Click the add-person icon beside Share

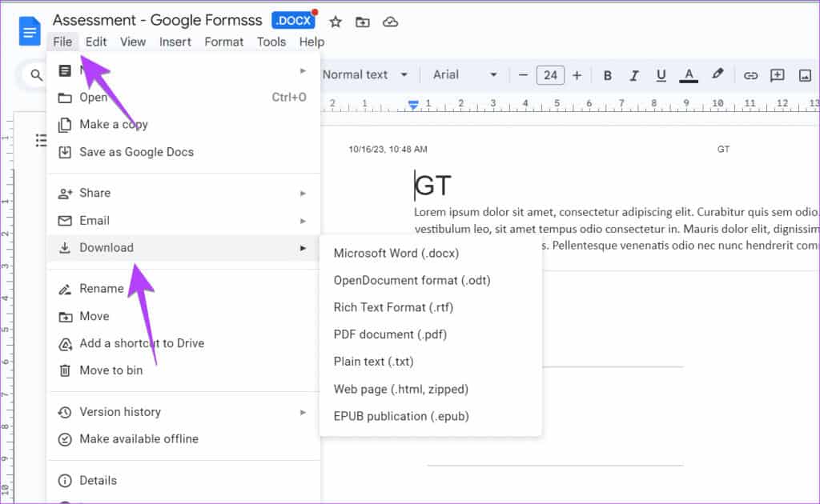pos(65,194)
